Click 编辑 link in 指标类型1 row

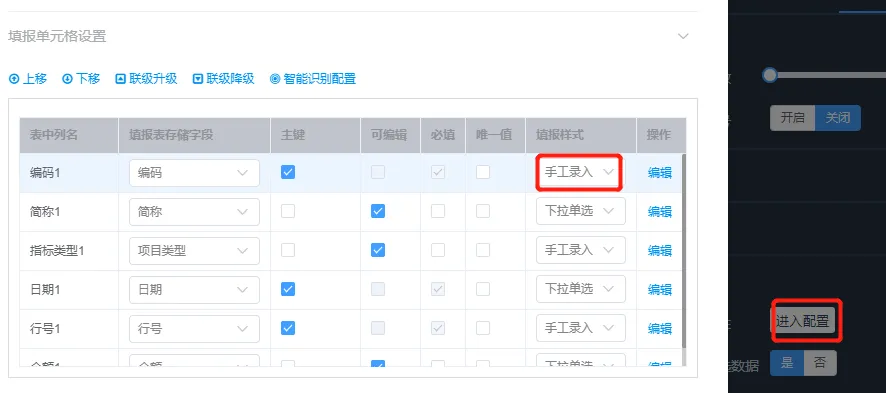(659, 251)
